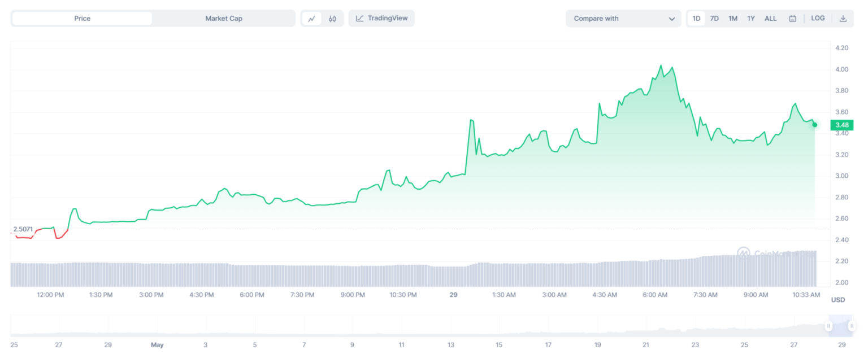Toggle LOG scale on the chart

pos(818,18)
